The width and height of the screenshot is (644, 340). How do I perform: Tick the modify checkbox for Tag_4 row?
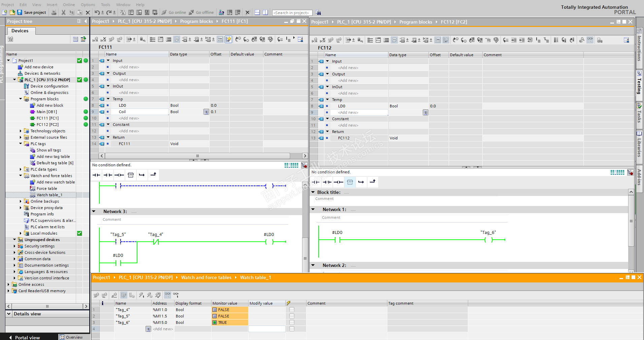click(292, 310)
